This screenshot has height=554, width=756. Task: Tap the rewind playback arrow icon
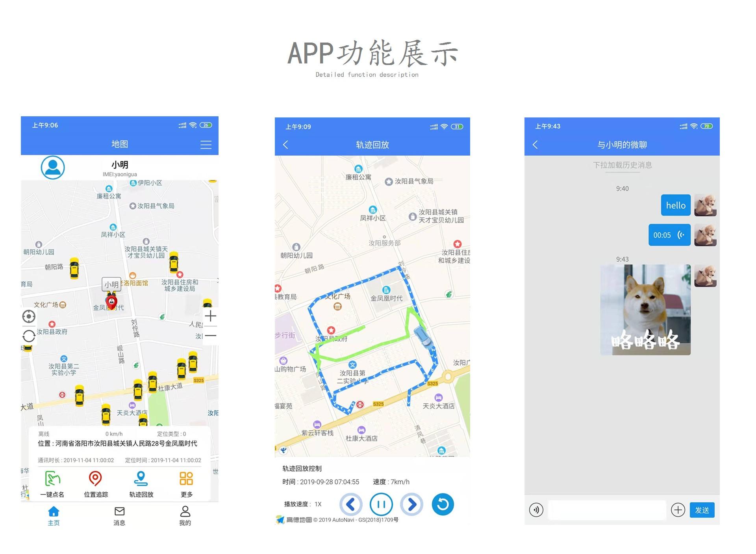click(350, 504)
